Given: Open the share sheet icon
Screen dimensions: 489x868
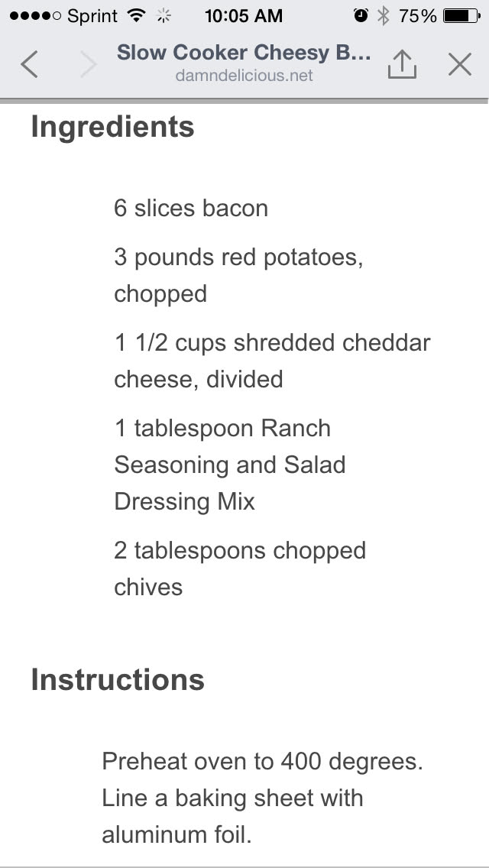Looking at the screenshot, I should (402, 64).
